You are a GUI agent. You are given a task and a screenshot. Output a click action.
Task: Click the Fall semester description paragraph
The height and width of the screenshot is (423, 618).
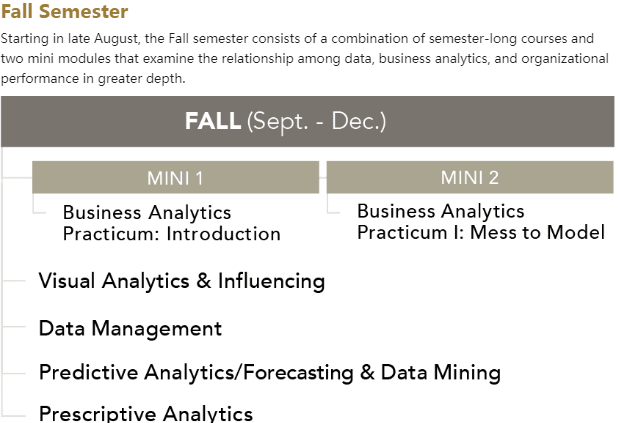305,58
